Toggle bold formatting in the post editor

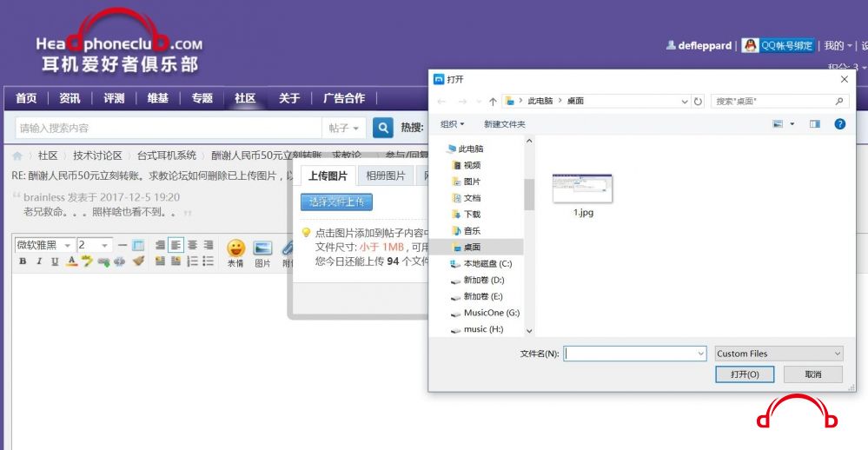pyautogui.click(x=23, y=261)
